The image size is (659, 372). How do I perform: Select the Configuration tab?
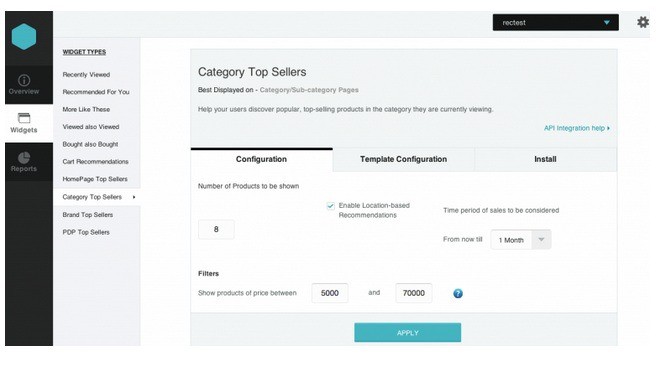tap(261, 159)
